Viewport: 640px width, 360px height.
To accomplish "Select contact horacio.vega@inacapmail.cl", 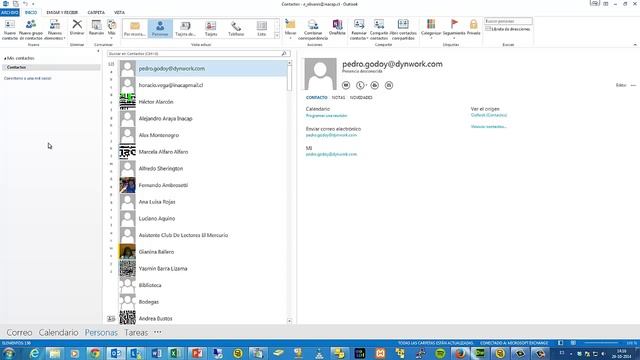I will (x=203, y=85).
